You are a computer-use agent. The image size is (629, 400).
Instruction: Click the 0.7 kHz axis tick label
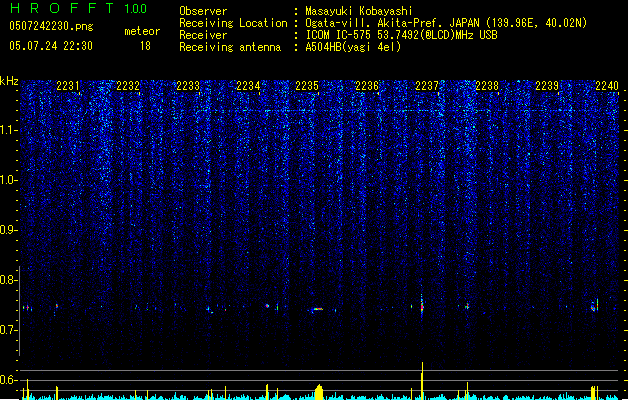[x=8, y=330]
